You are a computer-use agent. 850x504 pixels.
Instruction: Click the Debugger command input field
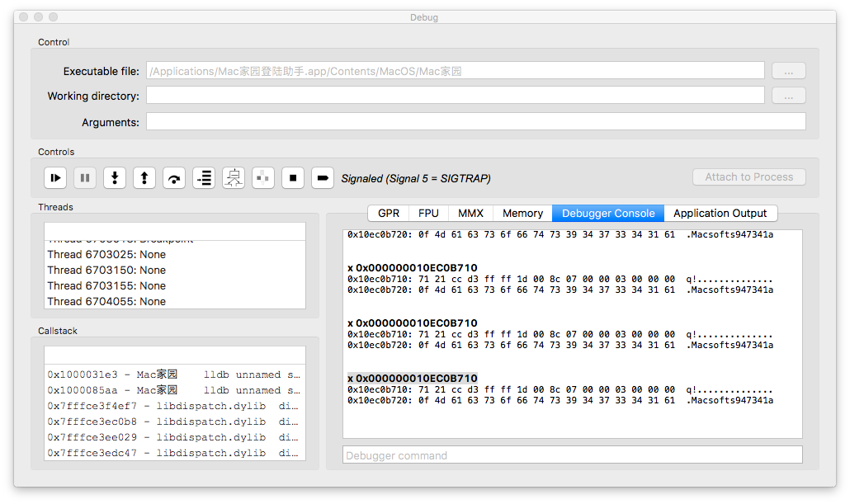tap(572, 455)
